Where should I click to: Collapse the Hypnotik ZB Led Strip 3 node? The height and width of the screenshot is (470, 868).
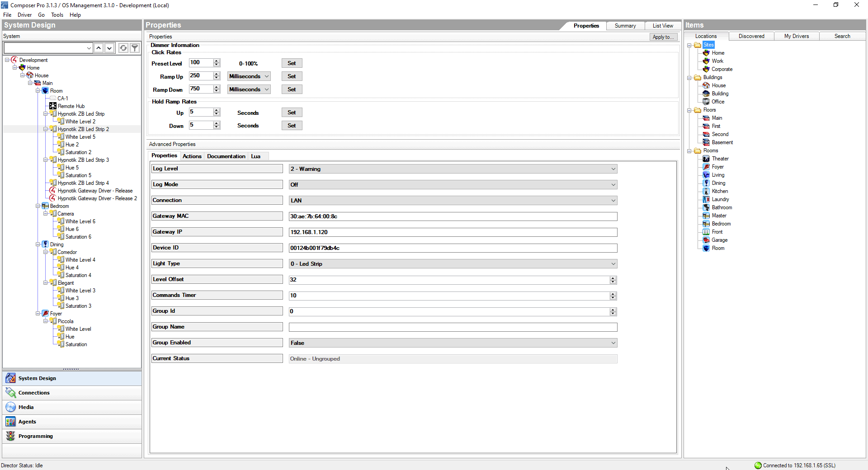46,160
